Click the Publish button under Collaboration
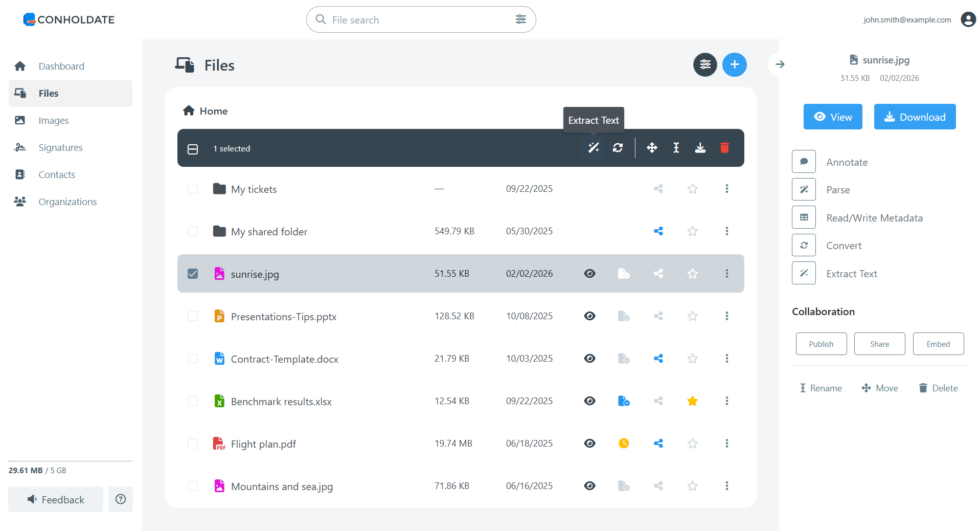Viewport: 980px width, 531px height. [821, 344]
